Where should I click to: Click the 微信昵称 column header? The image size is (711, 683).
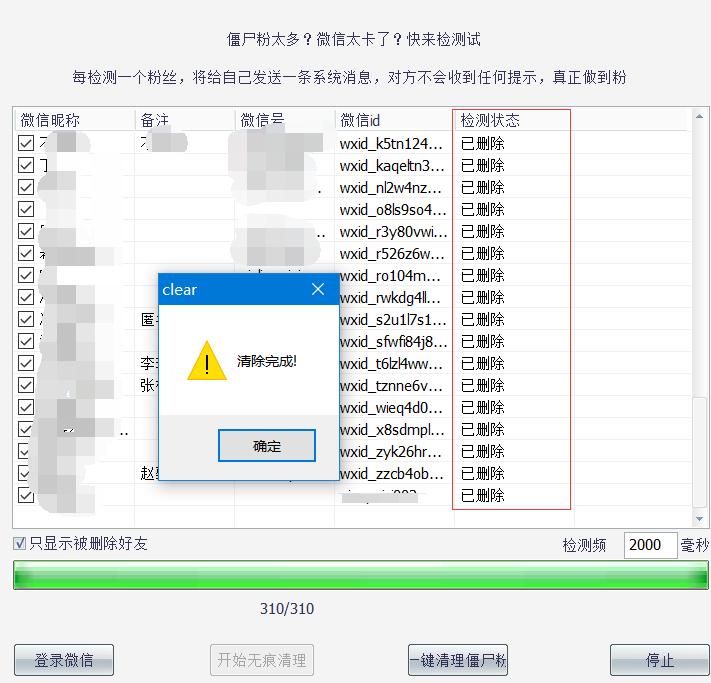[x=75, y=120]
